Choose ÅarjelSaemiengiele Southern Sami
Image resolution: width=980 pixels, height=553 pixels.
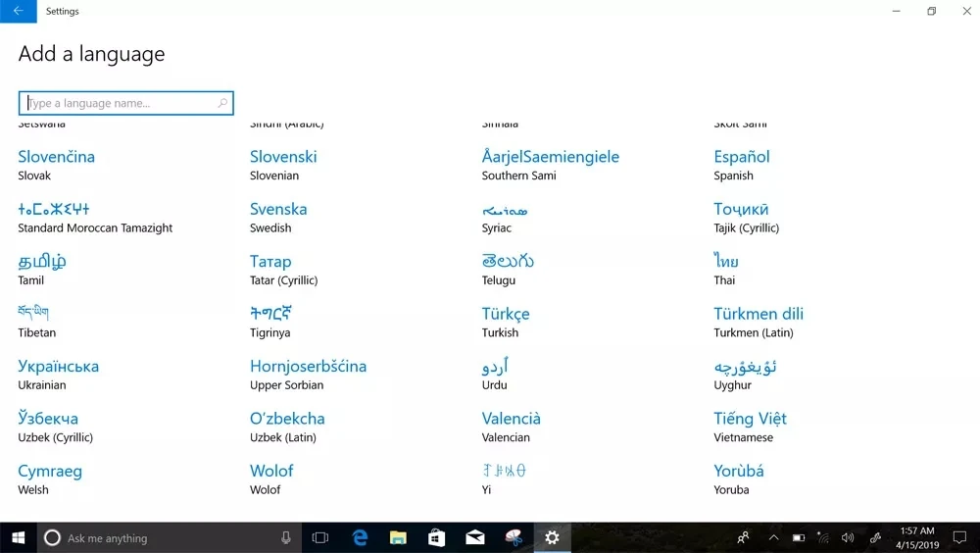point(550,165)
